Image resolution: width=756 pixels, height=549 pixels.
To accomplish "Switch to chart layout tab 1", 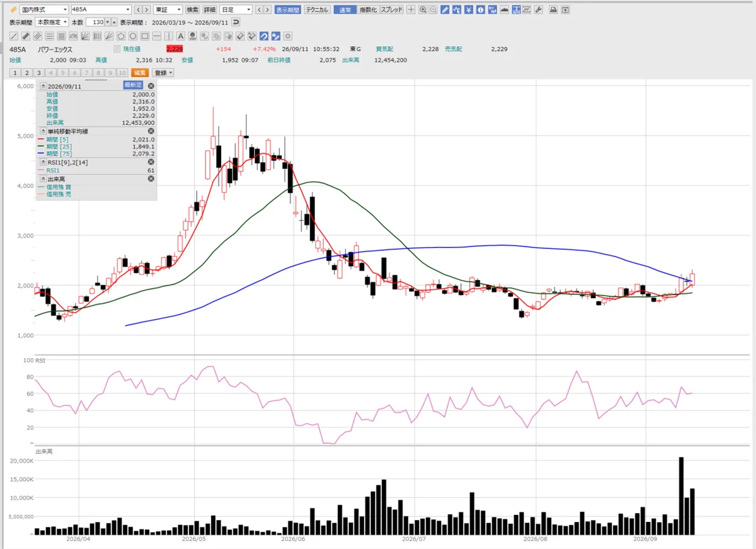I will 15,73.
